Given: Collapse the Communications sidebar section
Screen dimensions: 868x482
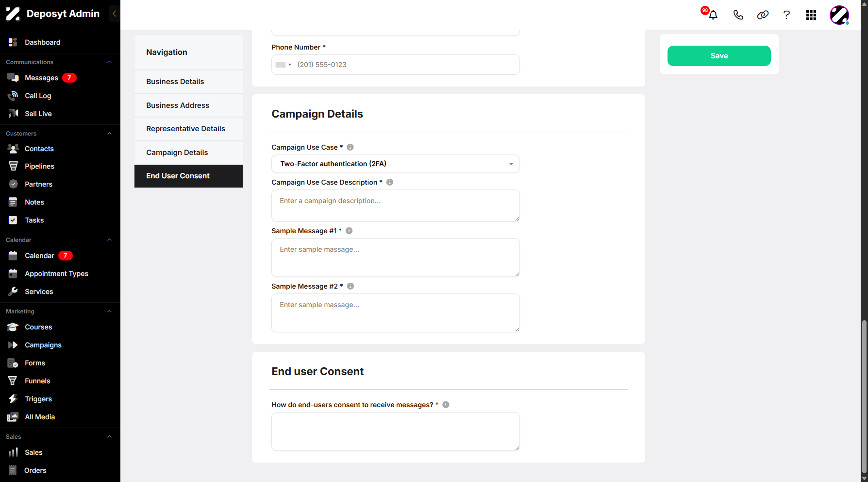Looking at the screenshot, I should (109, 62).
